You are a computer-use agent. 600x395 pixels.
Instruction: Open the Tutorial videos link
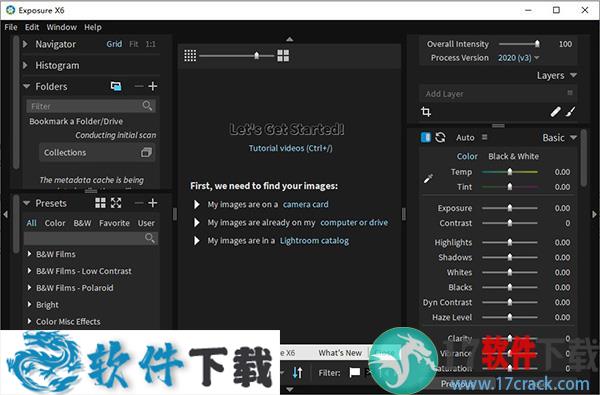290,148
